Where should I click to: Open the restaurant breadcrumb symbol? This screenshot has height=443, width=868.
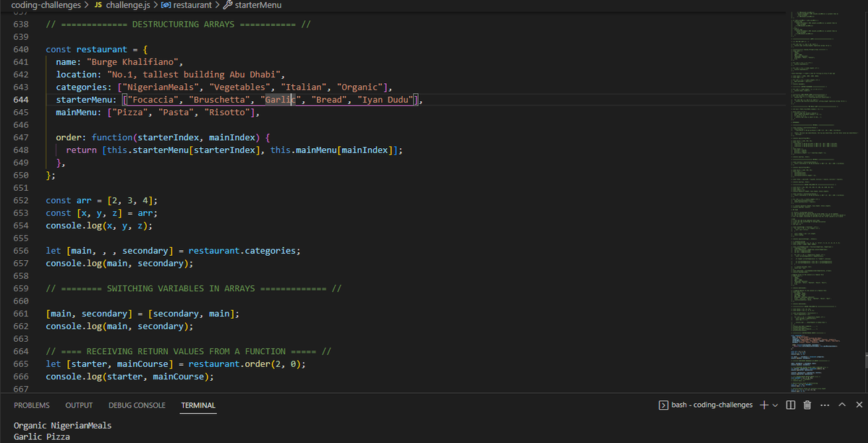(x=192, y=5)
